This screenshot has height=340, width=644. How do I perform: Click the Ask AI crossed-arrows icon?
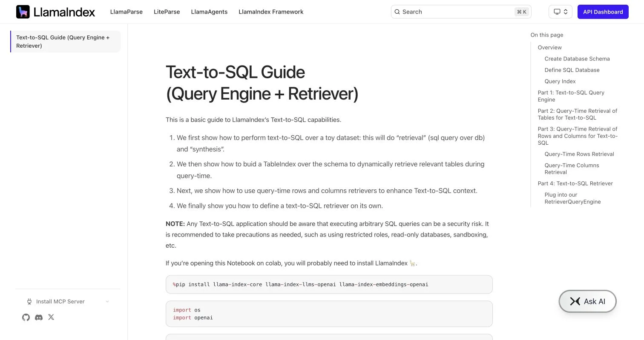(x=575, y=301)
